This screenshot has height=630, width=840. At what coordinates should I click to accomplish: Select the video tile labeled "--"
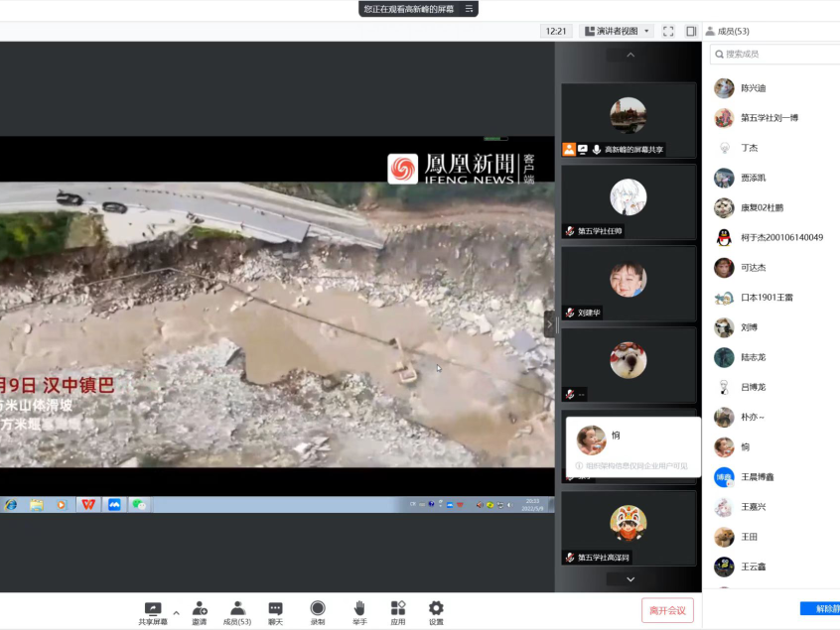click(629, 364)
